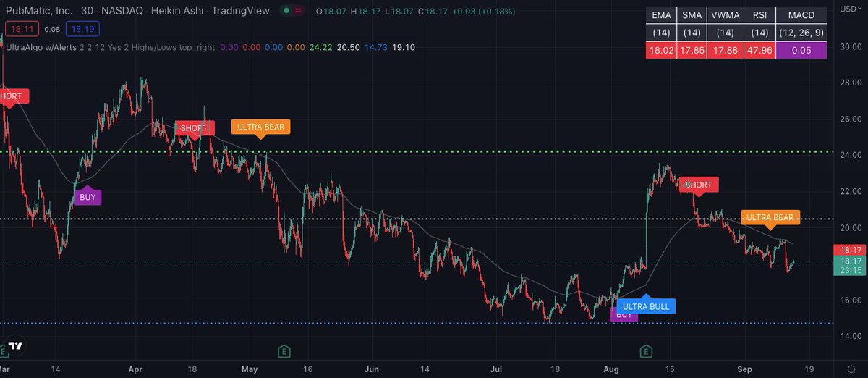Viewport: 868px width, 378px height.
Task: Click the May time axis label
Action: click(x=250, y=369)
